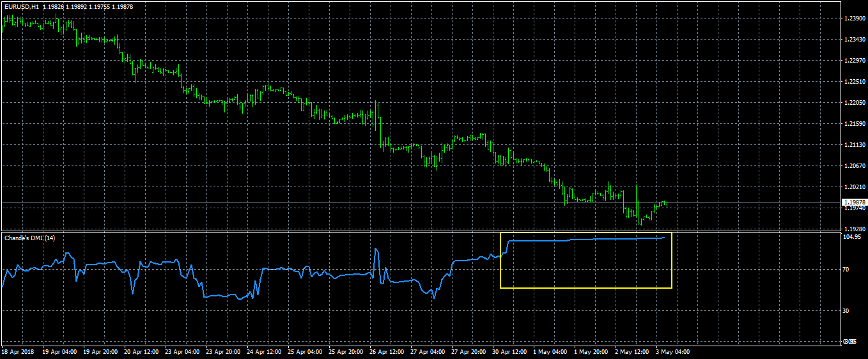Click the EURUSD,H1 chart title text
This screenshot has height=359, width=868.
pos(20,6)
